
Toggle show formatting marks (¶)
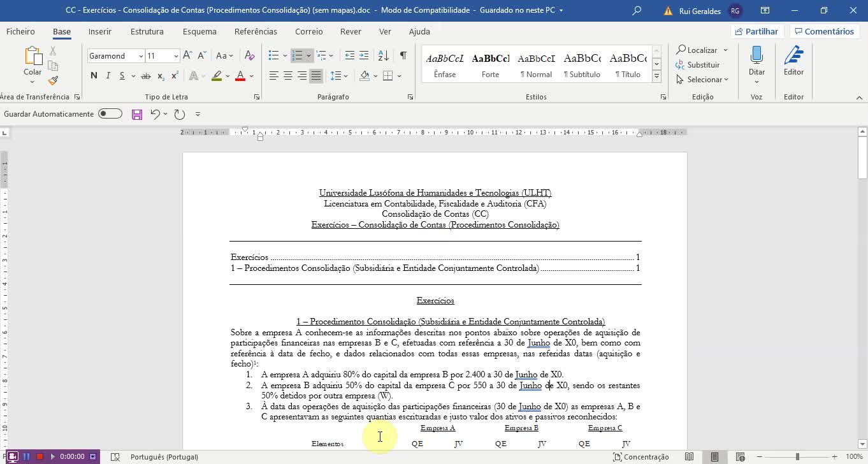(403, 55)
